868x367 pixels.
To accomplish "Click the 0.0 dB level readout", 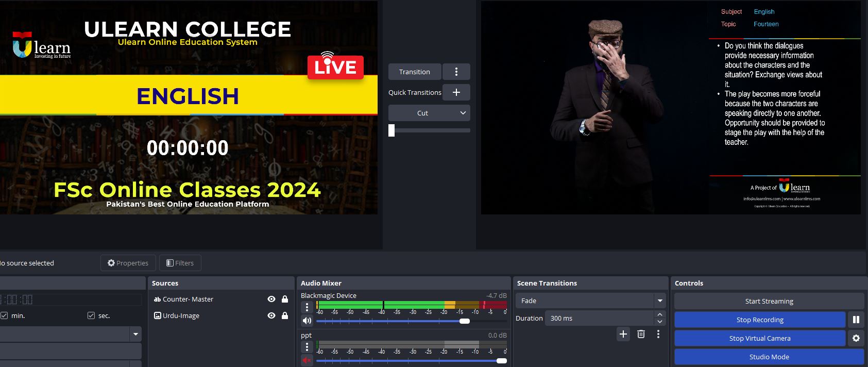I will [498, 335].
